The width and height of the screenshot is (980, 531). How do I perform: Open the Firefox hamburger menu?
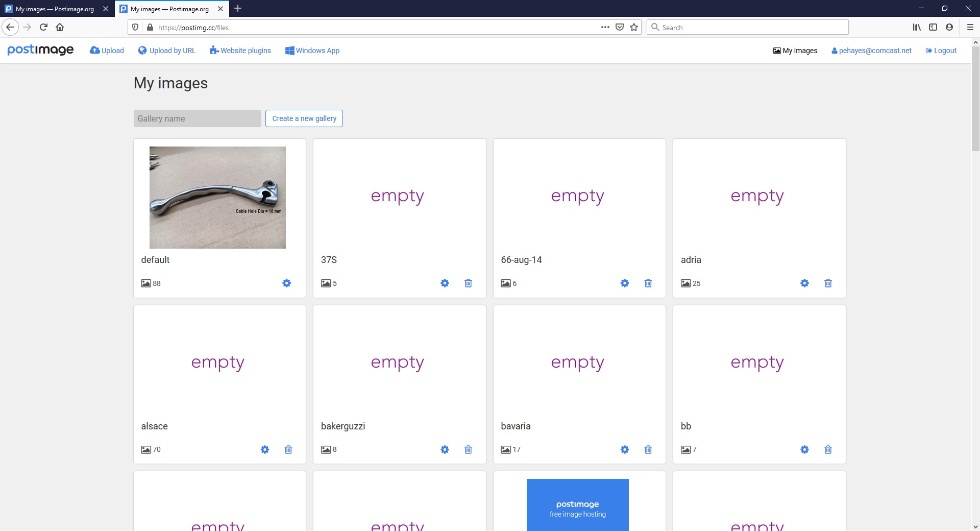coord(970,27)
